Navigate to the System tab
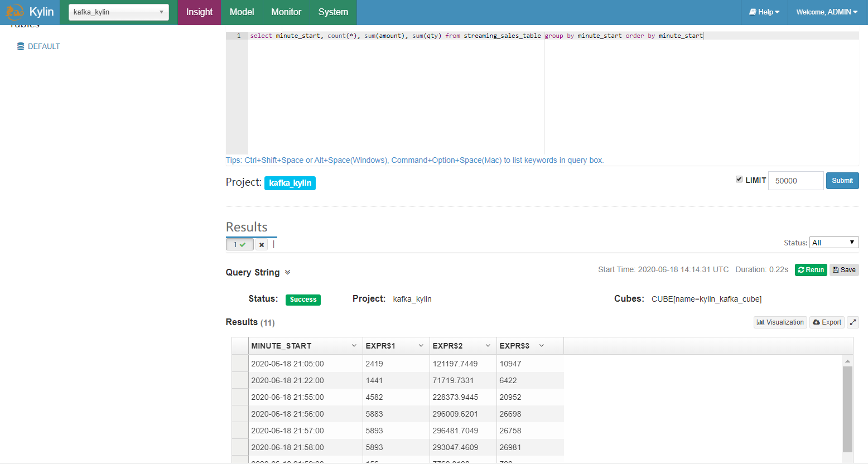 (x=333, y=12)
